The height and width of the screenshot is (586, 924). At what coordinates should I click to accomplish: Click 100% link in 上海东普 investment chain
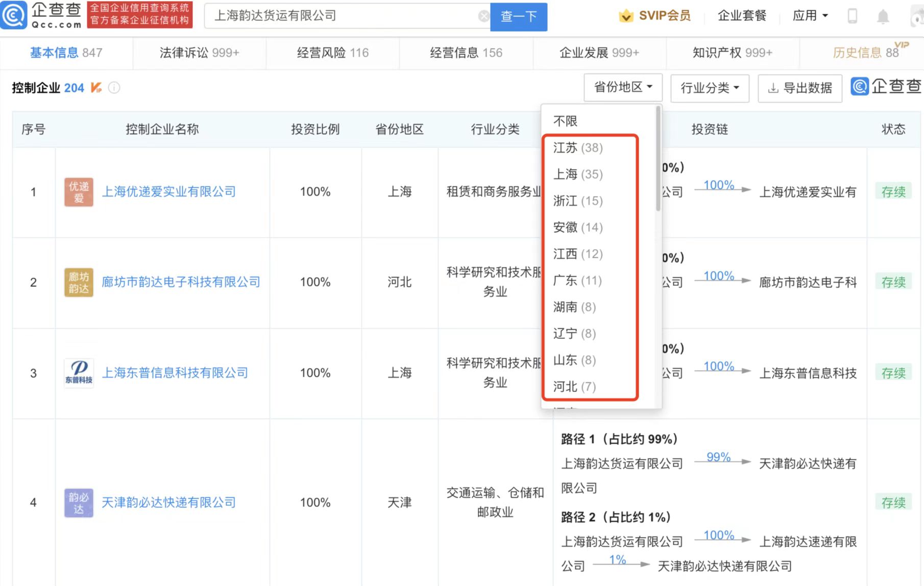tap(719, 367)
